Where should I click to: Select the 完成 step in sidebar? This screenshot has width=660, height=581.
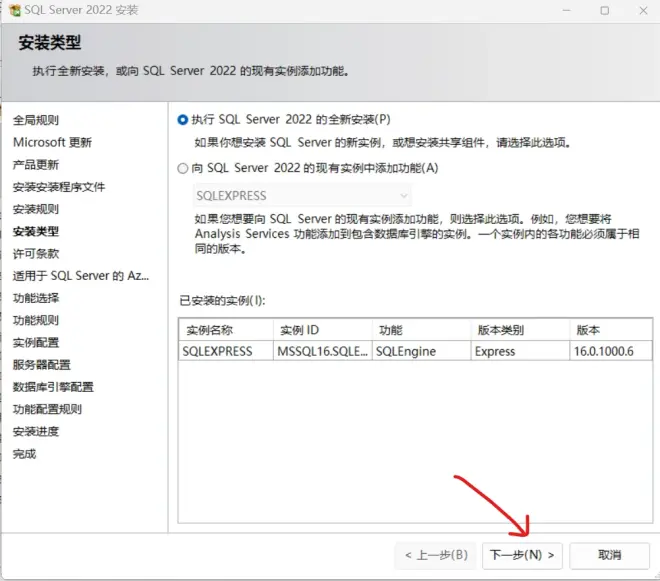coord(24,454)
